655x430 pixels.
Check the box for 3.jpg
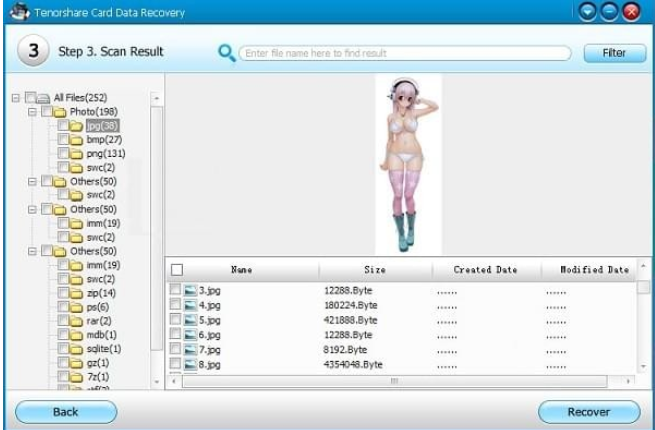tap(175, 290)
